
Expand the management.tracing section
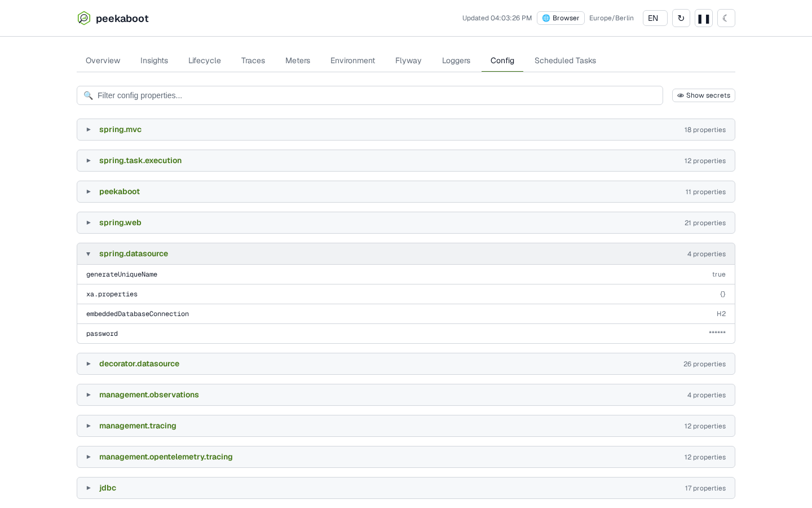[x=406, y=426]
